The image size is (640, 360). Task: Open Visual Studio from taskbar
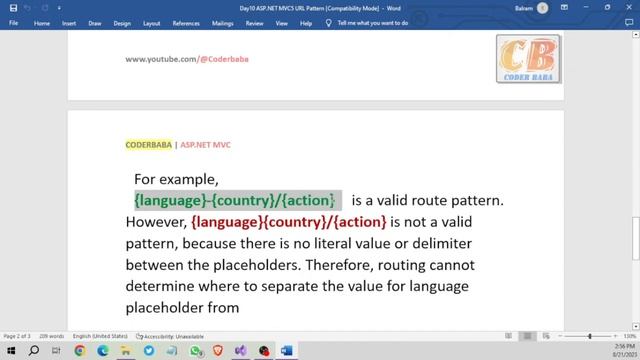[241, 351]
